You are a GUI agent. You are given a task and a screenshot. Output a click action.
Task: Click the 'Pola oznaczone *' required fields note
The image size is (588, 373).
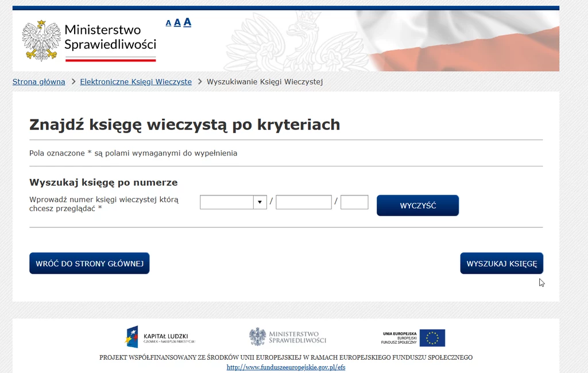[133, 153]
